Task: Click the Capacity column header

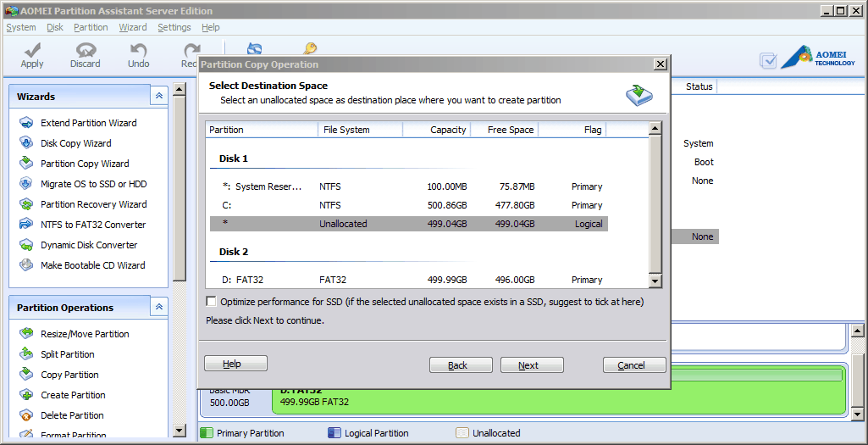Action: coord(437,130)
